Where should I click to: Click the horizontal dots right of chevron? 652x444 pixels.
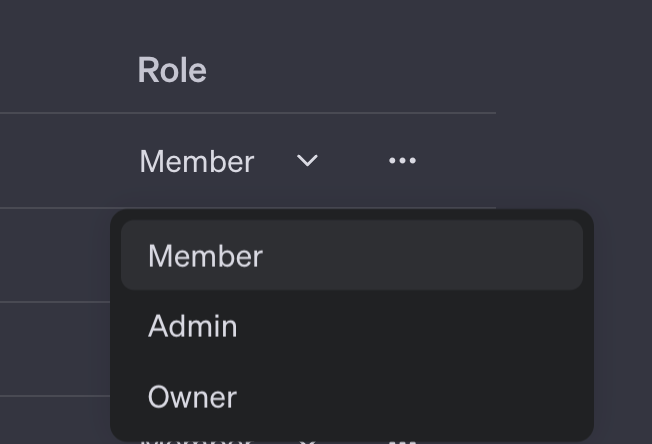[402, 160]
